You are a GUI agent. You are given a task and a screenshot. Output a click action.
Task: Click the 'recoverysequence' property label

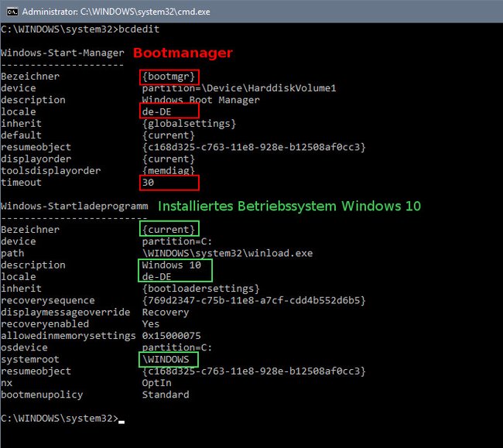(x=48, y=301)
